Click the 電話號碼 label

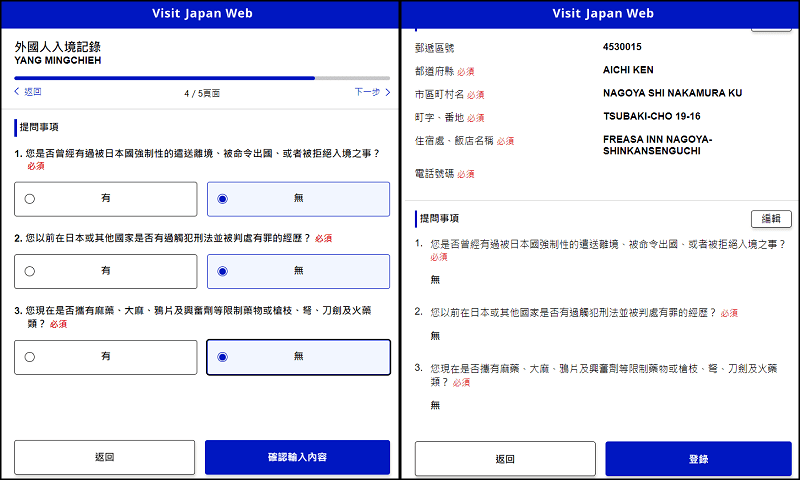tap(434, 174)
